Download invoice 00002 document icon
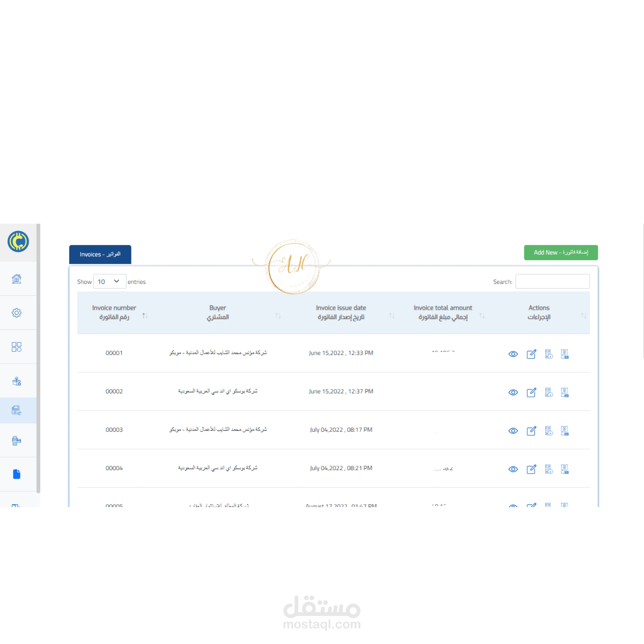This screenshot has width=644, height=644. pyautogui.click(x=549, y=392)
